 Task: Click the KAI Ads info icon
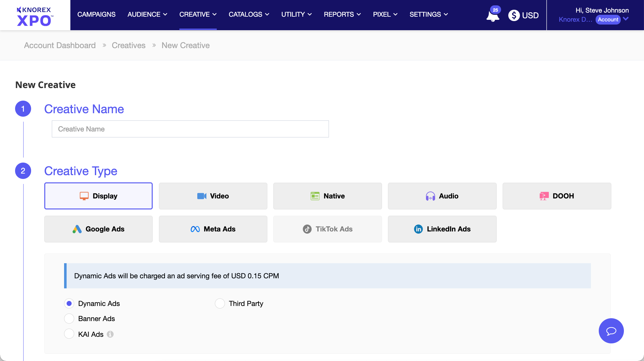[110, 334]
